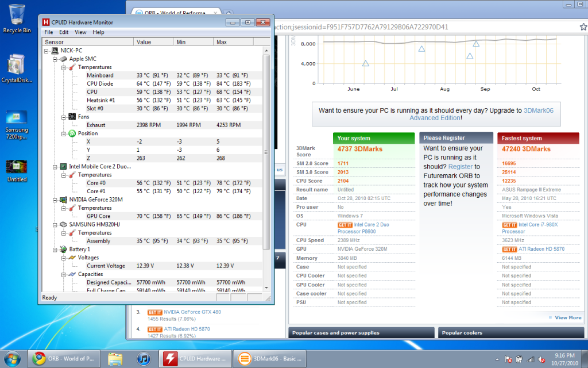Image resolution: width=588 pixels, height=368 pixels.
Task: Click the NICK-PC computer icon in the tree
Action: coord(55,51)
